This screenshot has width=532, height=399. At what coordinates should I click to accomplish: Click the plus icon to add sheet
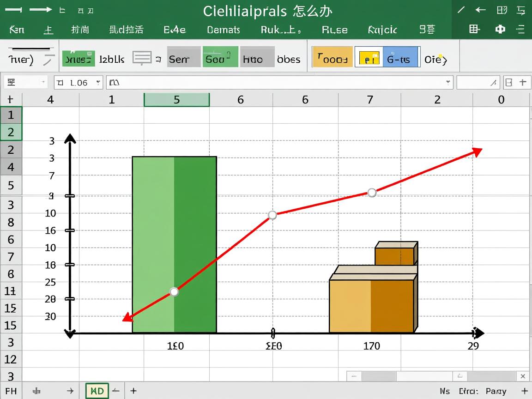pyautogui.click(x=133, y=391)
